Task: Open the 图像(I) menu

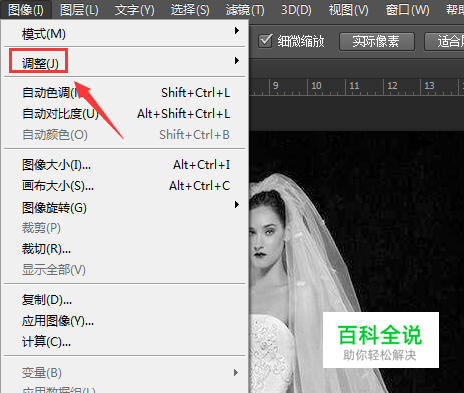Action: (26, 10)
